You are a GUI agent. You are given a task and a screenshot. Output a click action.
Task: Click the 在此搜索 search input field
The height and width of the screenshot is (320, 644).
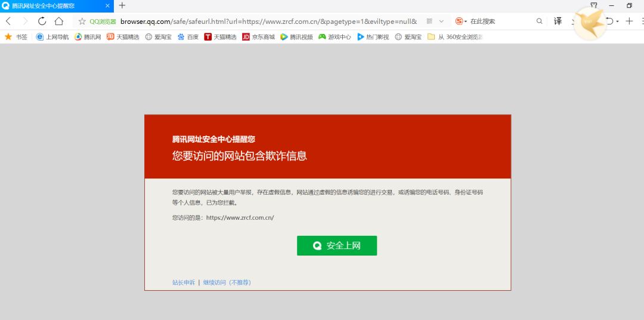pos(500,21)
